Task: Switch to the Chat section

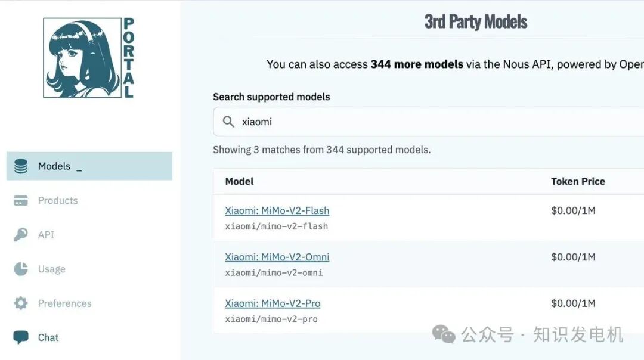Action: (x=48, y=337)
